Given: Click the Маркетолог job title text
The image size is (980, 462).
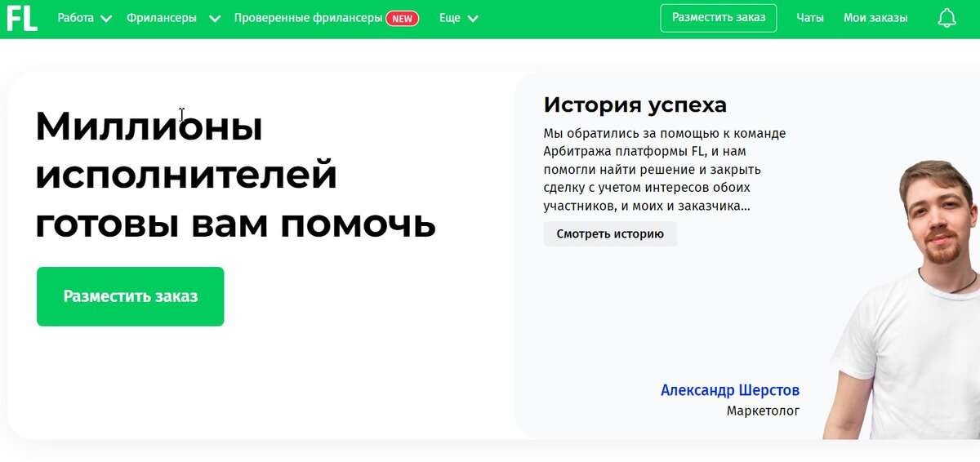Looking at the screenshot, I should pyautogui.click(x=763, y=411).
